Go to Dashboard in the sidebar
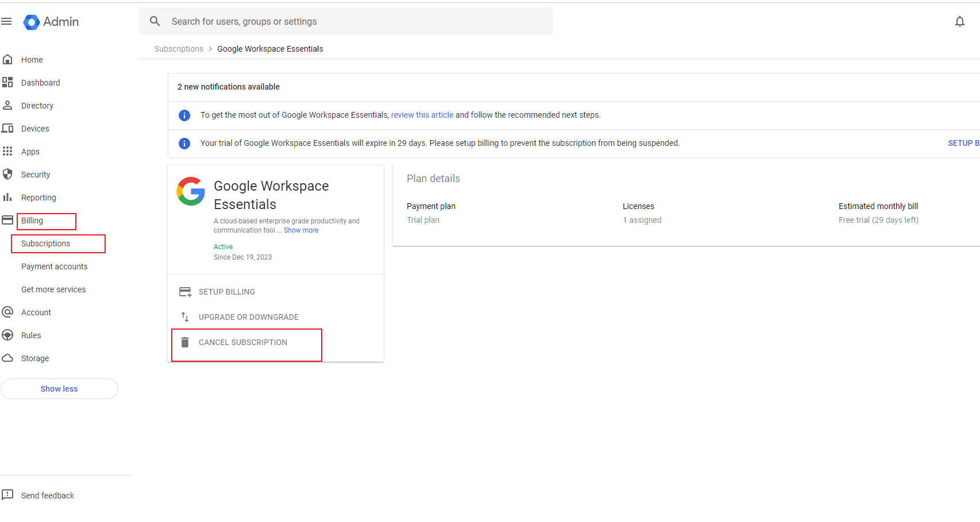Viewport: 980px width, 522px height. click(x=41, y=83)
